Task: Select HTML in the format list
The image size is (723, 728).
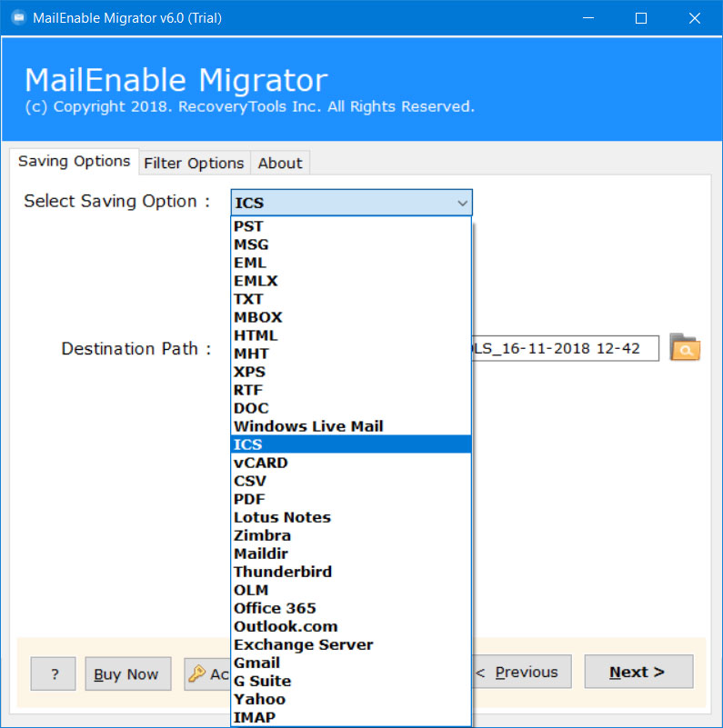Action: click(351, 335)
